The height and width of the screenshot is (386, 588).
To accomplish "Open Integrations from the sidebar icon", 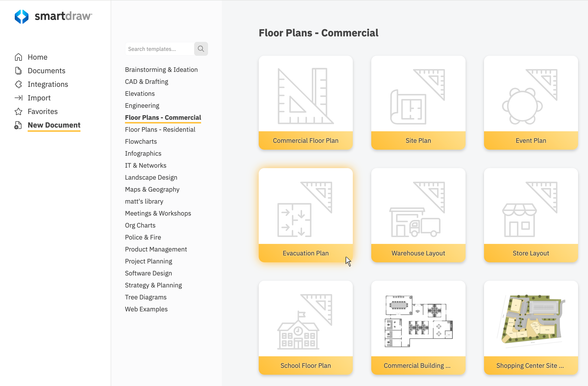I will tap(18, 84).
